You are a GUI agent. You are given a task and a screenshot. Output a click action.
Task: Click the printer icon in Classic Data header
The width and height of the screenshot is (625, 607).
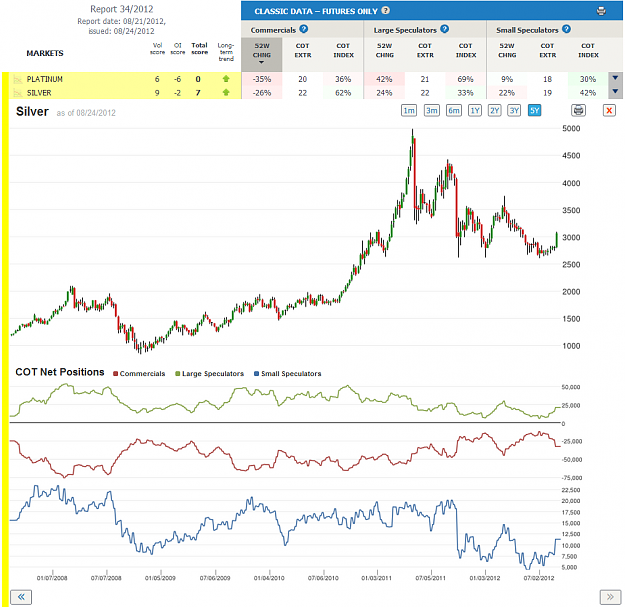(x=601, y=11)
